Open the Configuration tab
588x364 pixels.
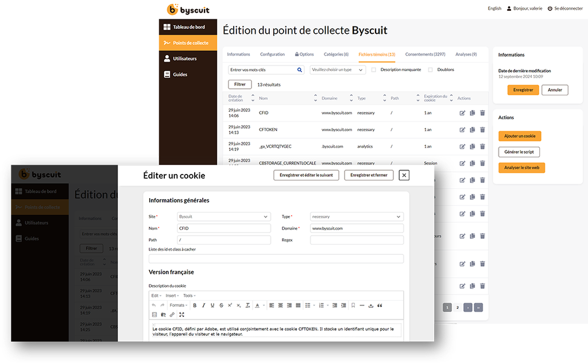coord(272,55)
